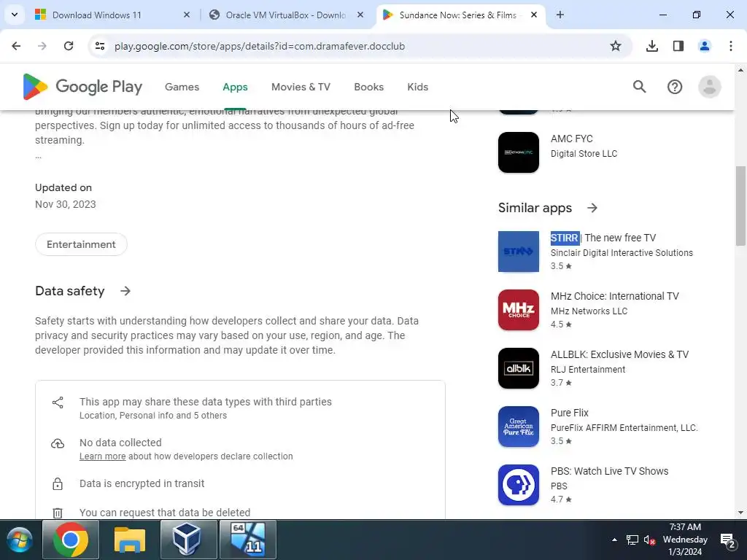This screenshot has height=560, width=747.
Task: Open File Explorer from taskbar
Action: [x=130, y=540]
